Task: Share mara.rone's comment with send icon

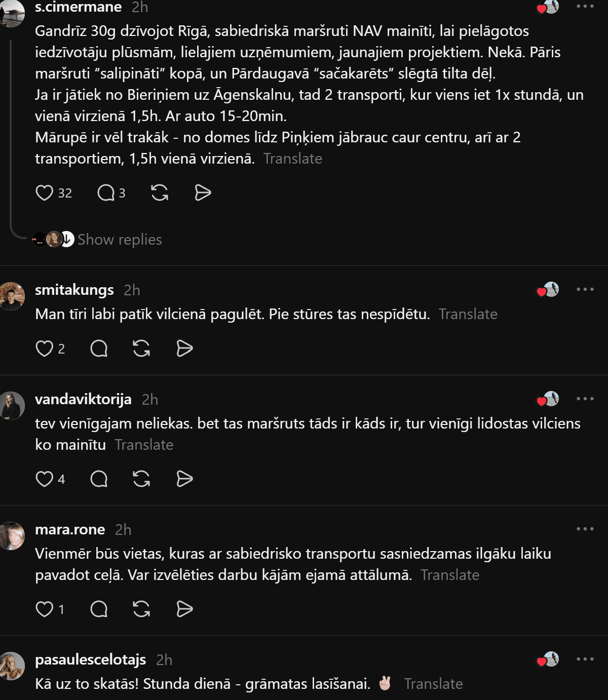Action: coord(184,609)
